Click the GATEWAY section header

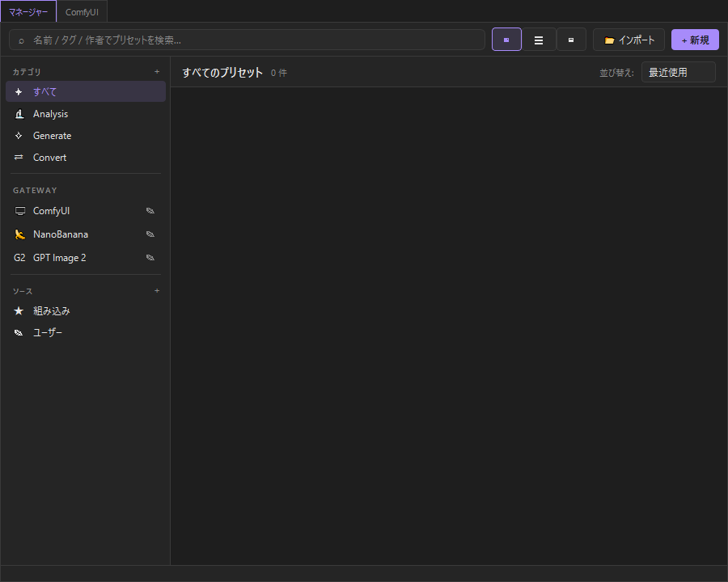[x=35, y=190]
